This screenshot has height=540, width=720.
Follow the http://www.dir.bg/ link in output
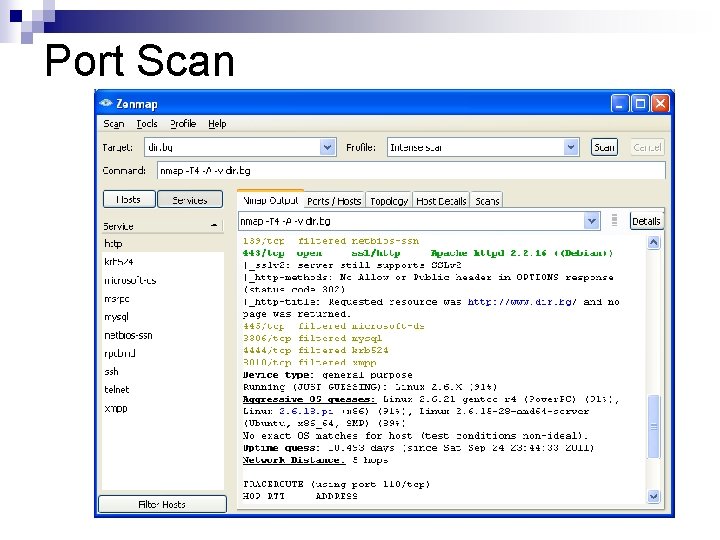click(x=522, y=302)
